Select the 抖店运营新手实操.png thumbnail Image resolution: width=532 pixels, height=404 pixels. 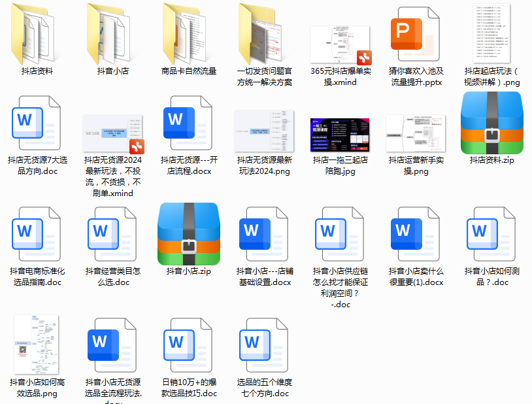pyautogui.click(x=416, y=133)
